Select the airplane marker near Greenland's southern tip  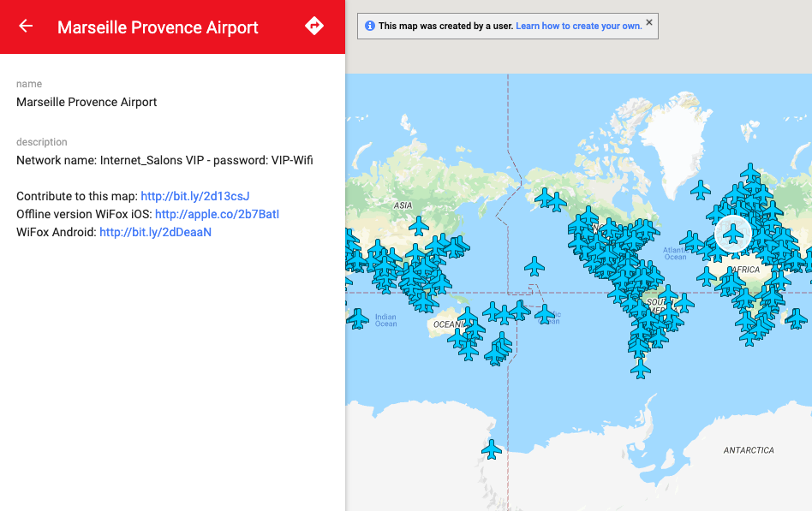pos(700,190)
